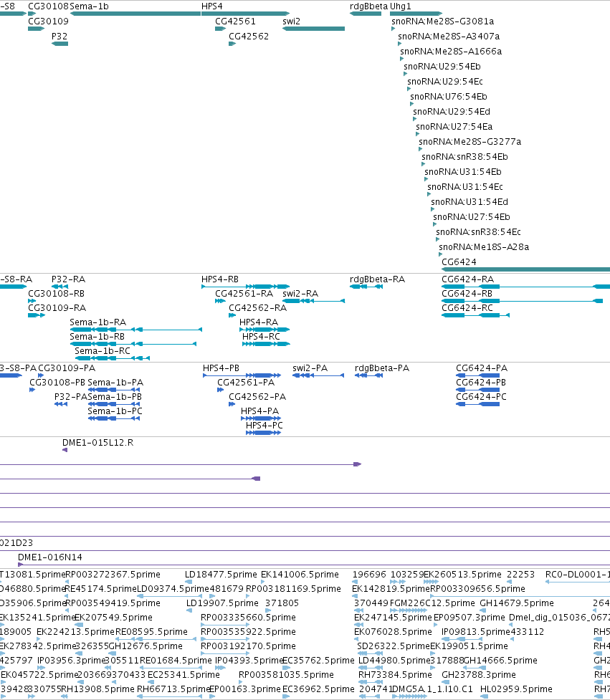Click the rdgBbeta gene label
610x700 pixels.
[x=369, y=6]
